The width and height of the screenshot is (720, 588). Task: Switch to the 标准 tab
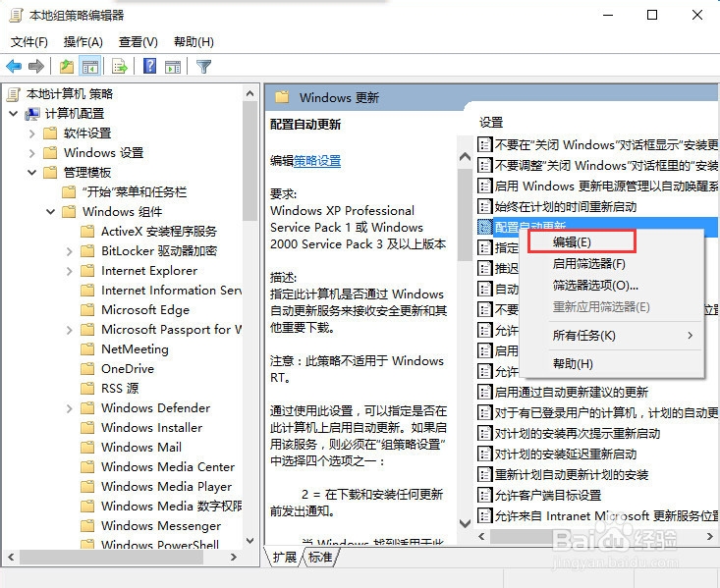[320, 557]
